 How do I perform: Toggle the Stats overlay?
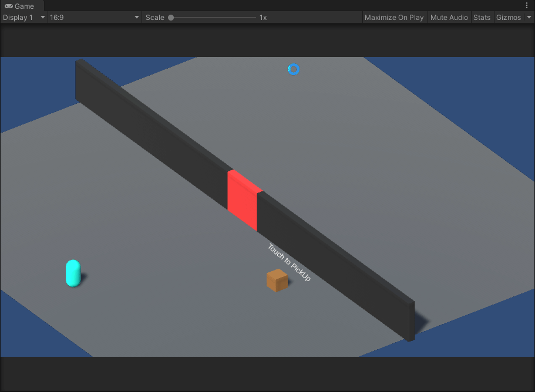click(482, 18)
